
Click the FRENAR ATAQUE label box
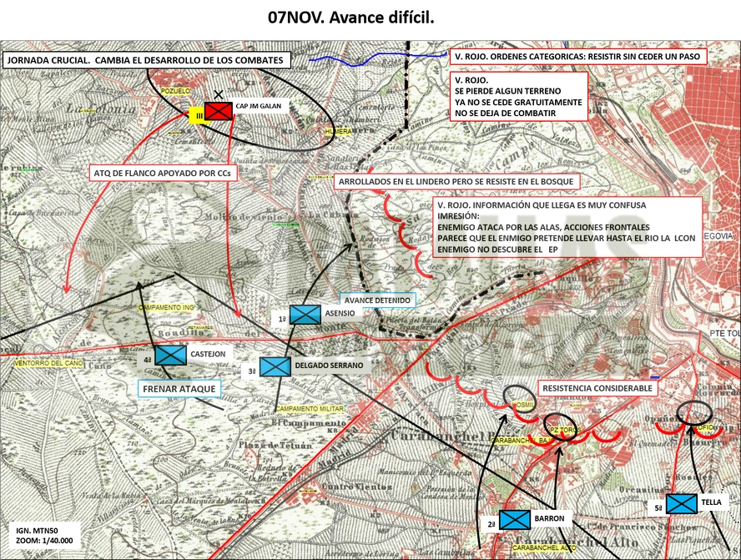pyautogui.click(x=179, y=389)
